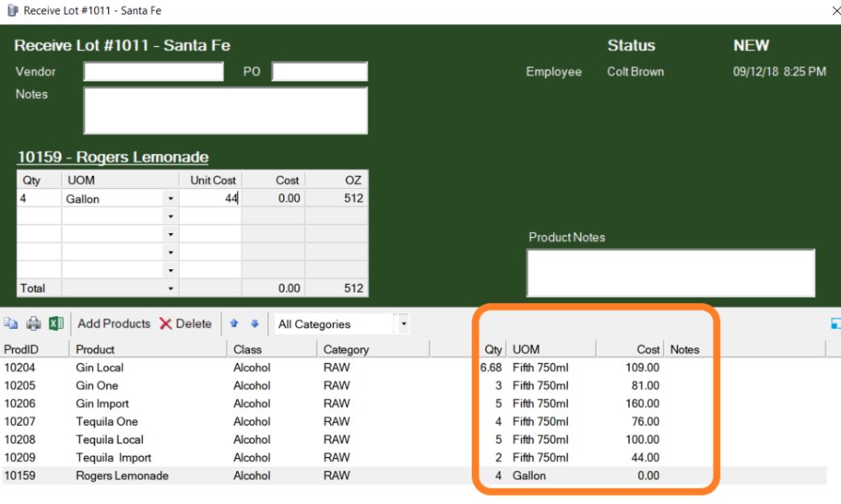Open the Gallon UOM dropdown
The image size is (841, 504).
tap(171, 199)
